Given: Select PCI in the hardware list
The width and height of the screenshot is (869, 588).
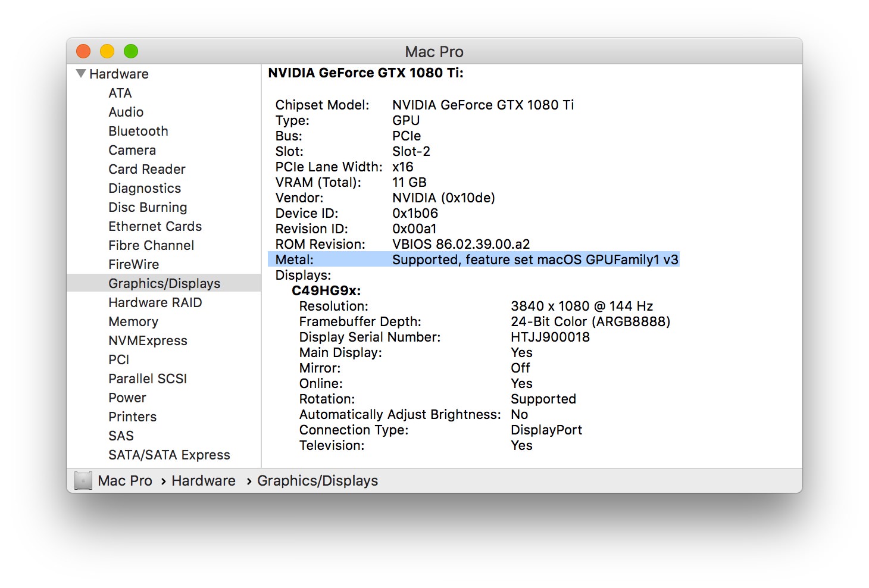Looking at the screenshot, I should (x=119, y=359).
